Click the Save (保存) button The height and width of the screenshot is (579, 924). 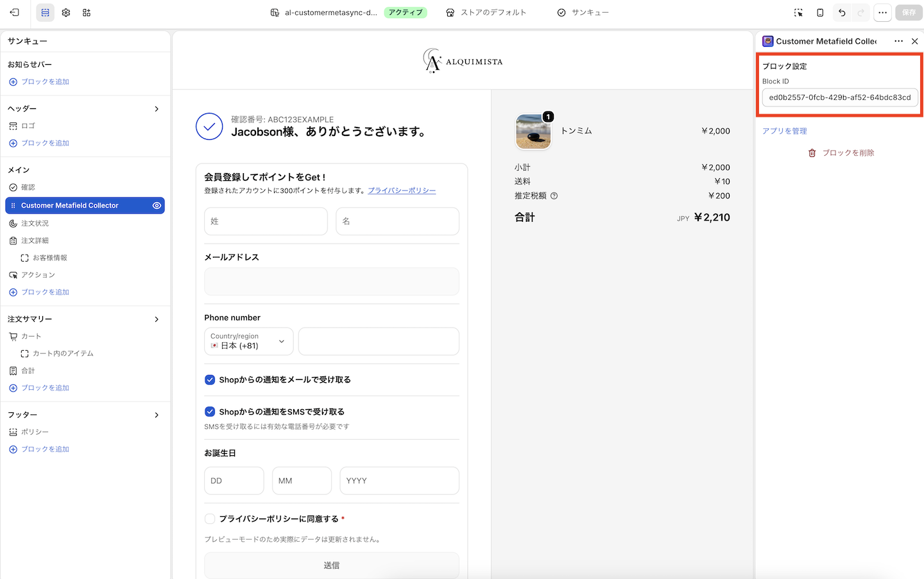click(909, 12)
